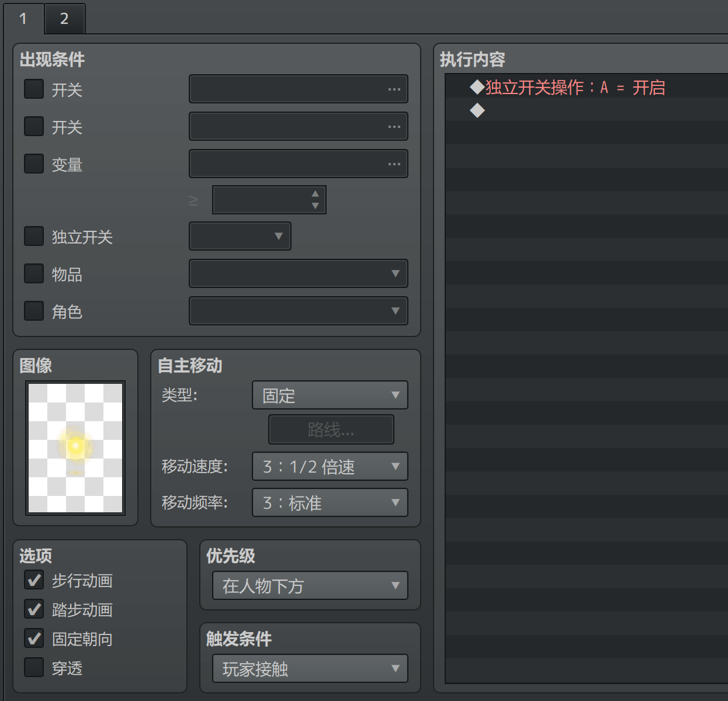The width and height of the screenshot is (728, 701).
Task: Enable the 穿透 option
Action: pyautogui.click(x=34, y=667)
